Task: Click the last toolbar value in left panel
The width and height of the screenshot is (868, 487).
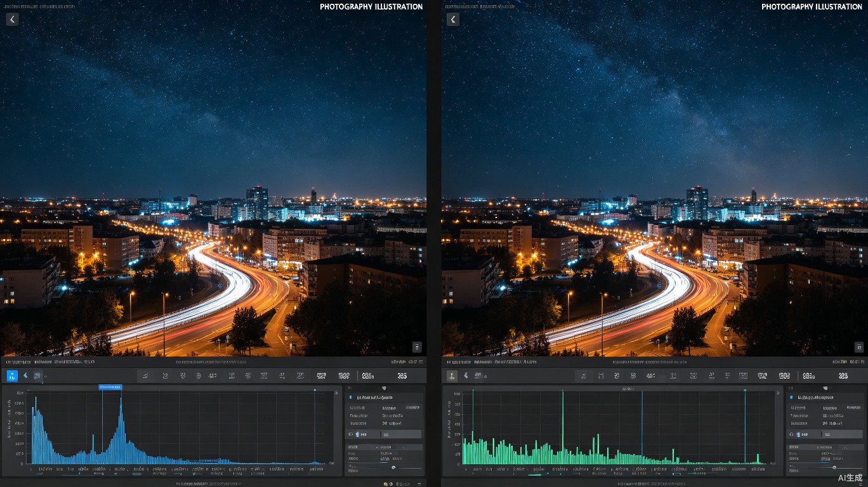Action: tap(402, 376)
